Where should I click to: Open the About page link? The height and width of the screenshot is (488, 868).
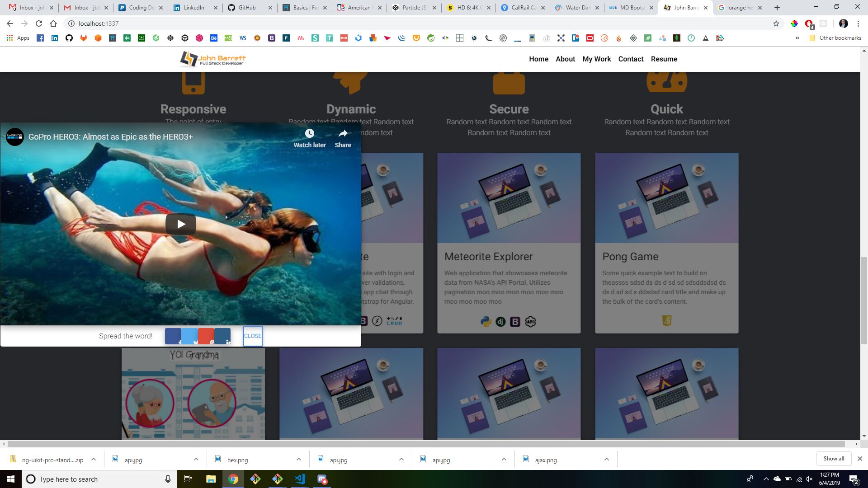tap(566, 59)
